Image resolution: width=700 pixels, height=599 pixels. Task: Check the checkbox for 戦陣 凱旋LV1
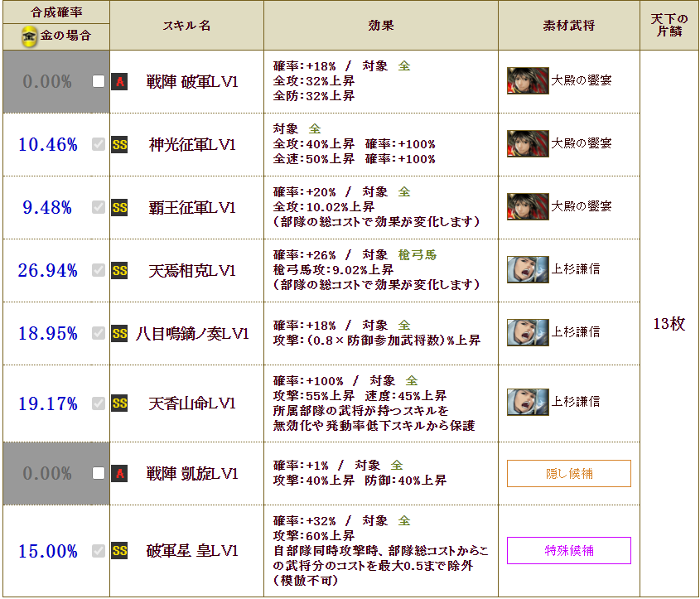tap(99, 474)
